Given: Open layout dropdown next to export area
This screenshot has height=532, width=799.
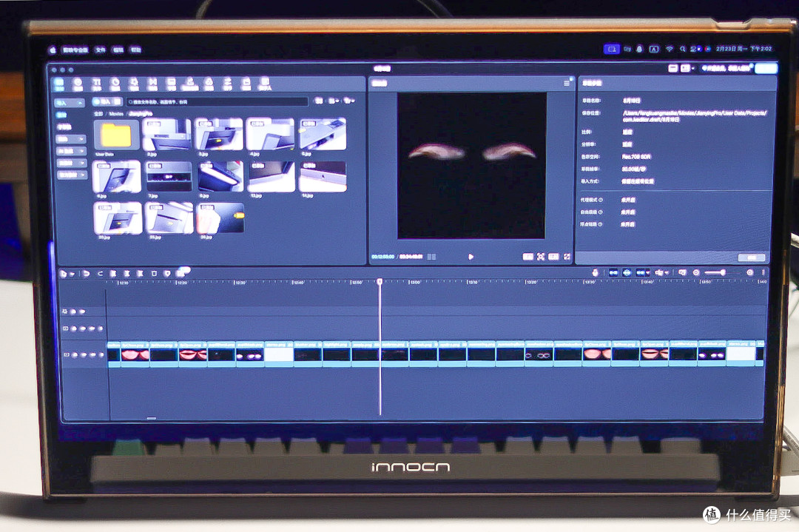Looking at the screenshot, I should click(x=687, y=68).
